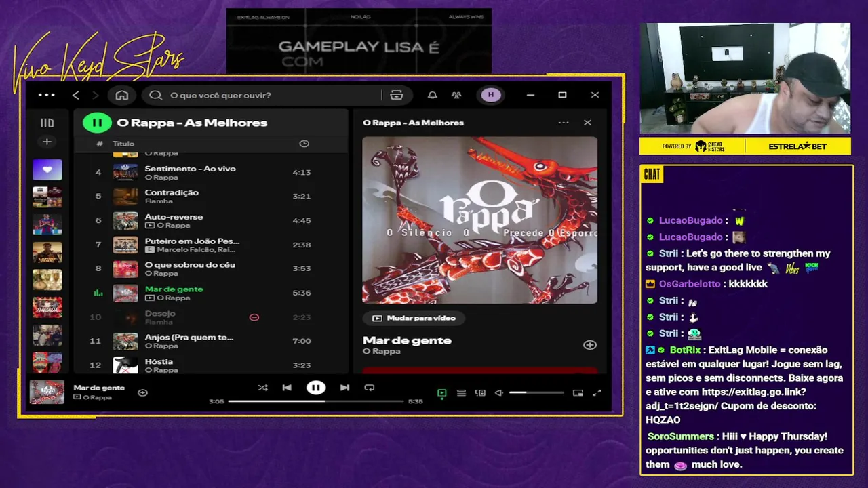
Task: Open more options in Now Playing panel
Action: pos(564,123)
